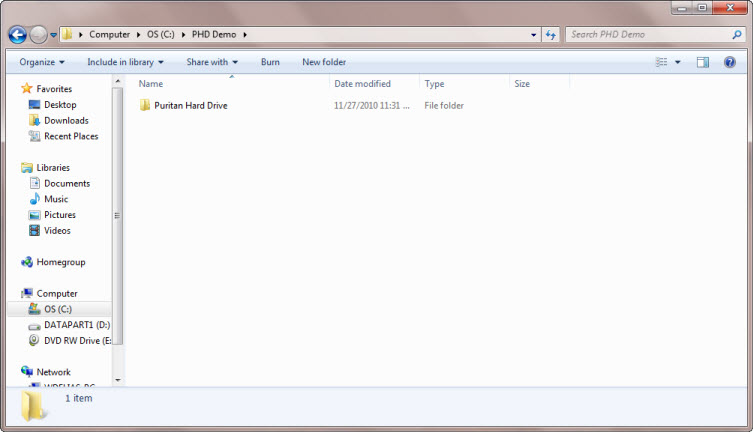Click the Videos filmstrip icon
Viewport: 753px width, 432px height.
pos(35,230)
